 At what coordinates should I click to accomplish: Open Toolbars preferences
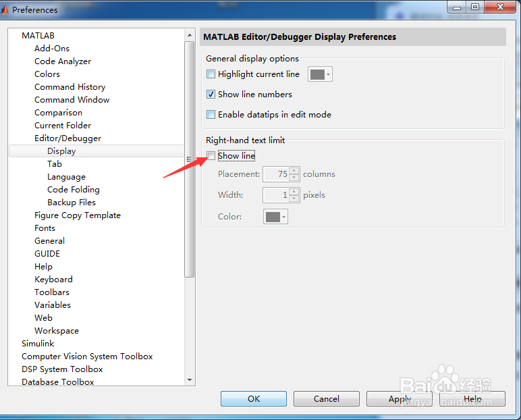pyautogui.click(x=52, y=292)
